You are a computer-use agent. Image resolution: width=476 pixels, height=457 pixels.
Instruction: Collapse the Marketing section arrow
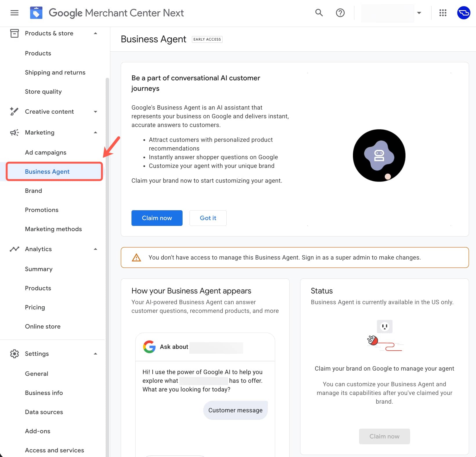[x=95, y=133]
